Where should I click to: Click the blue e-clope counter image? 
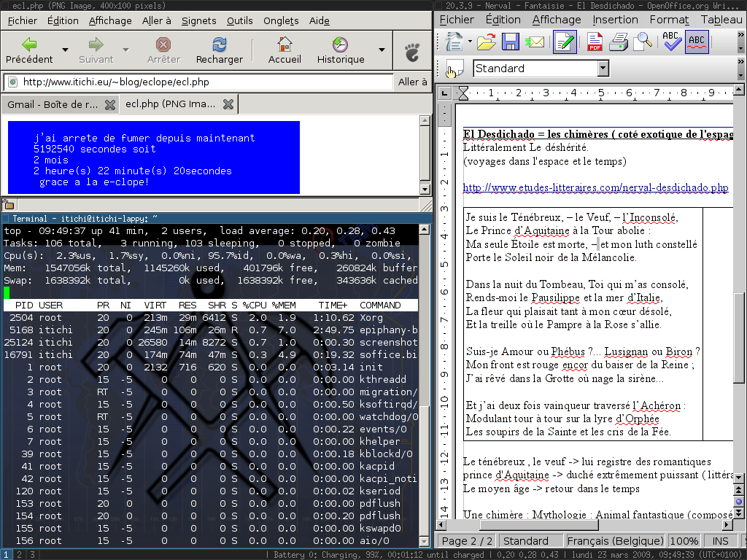[x=154, y=157]
